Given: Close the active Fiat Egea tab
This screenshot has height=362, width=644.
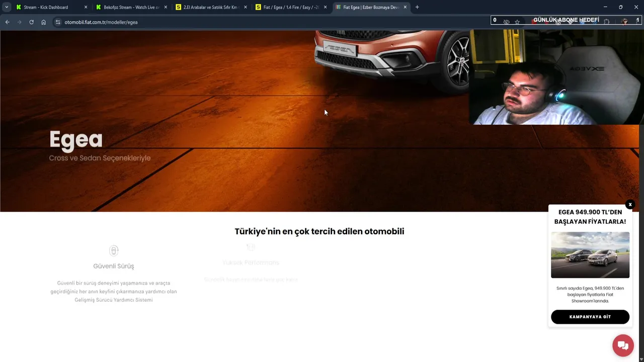Looking at the screenshot, I should click(x=405, y=7).
